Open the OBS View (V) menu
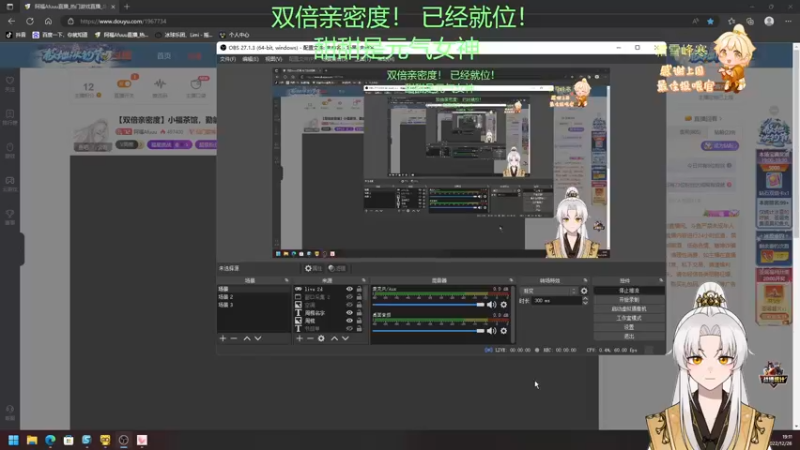This screenshot has width=800, height=450. 273,59
